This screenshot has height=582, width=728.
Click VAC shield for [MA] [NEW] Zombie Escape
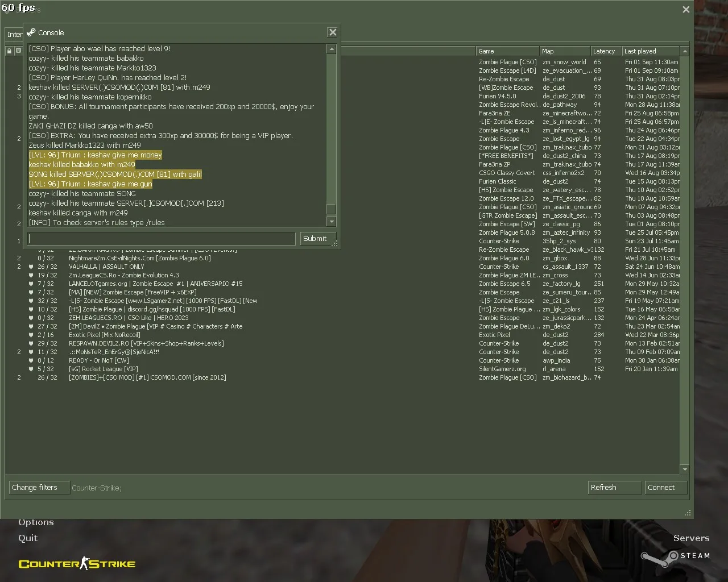coord(32,292)
